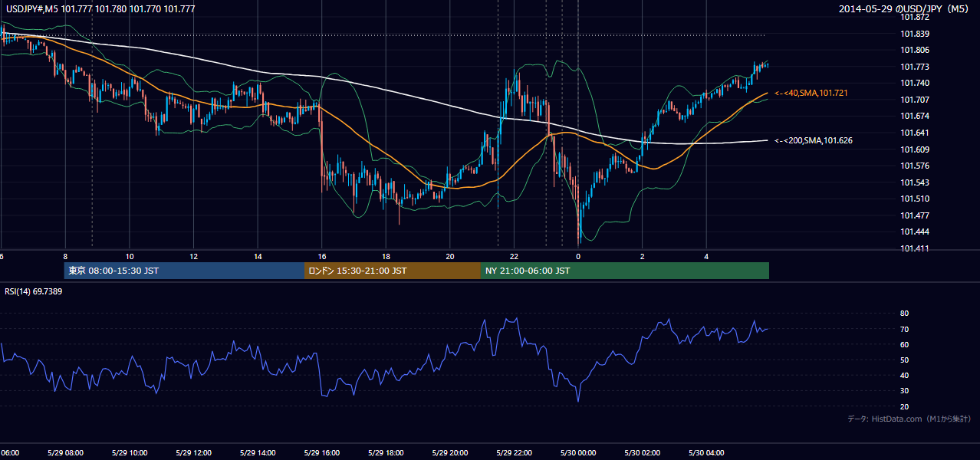Viewport: 980px width, 460px height.
Task: Click the 101.411 price axis label
Action: (x=915, y=248)
